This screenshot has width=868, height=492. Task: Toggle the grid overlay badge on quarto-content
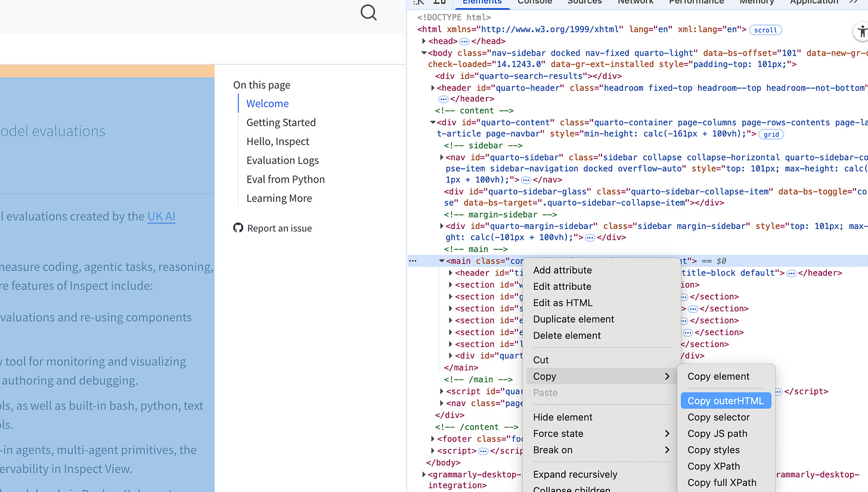coord(771,134)
